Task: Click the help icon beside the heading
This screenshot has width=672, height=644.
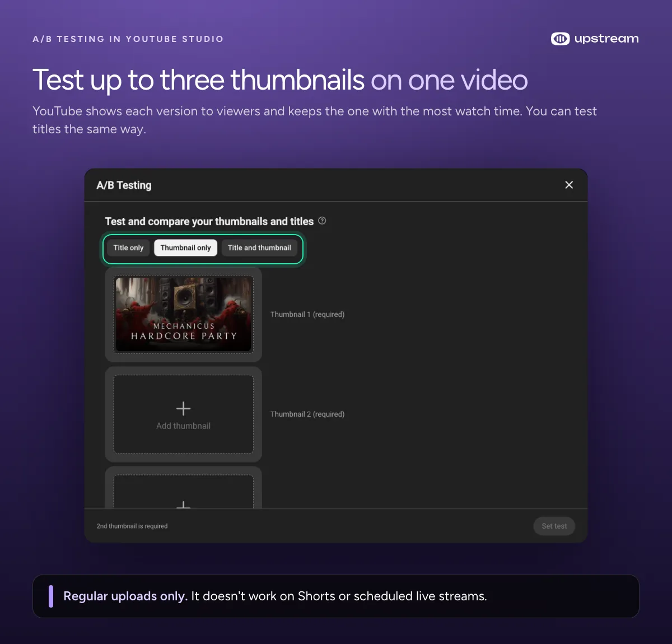Action: pyautogui.click(x=322, y=221)
